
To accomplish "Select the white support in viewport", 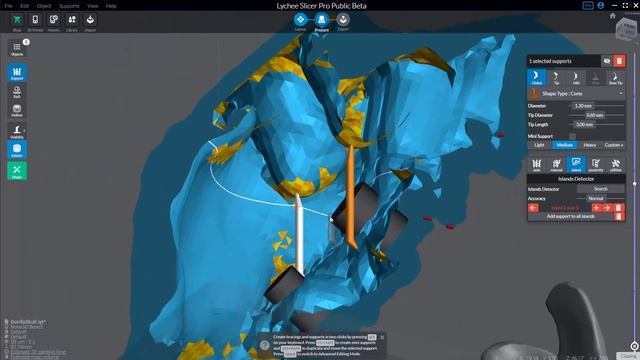I will 299,235.
